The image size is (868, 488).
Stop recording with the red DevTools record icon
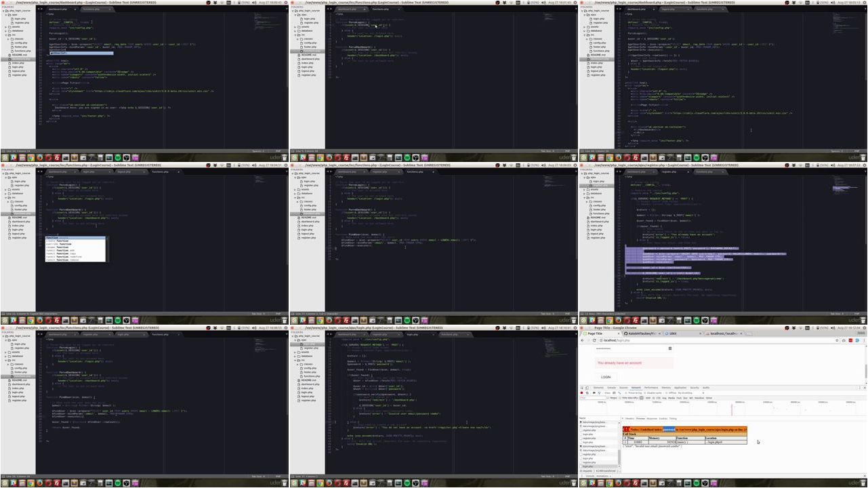tap(581, 392)
